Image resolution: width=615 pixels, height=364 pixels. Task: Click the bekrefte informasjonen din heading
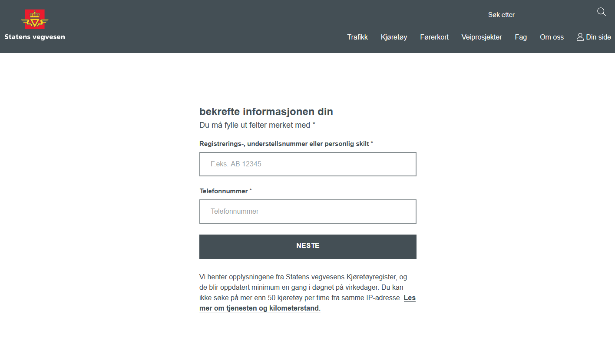pos(266,112)
